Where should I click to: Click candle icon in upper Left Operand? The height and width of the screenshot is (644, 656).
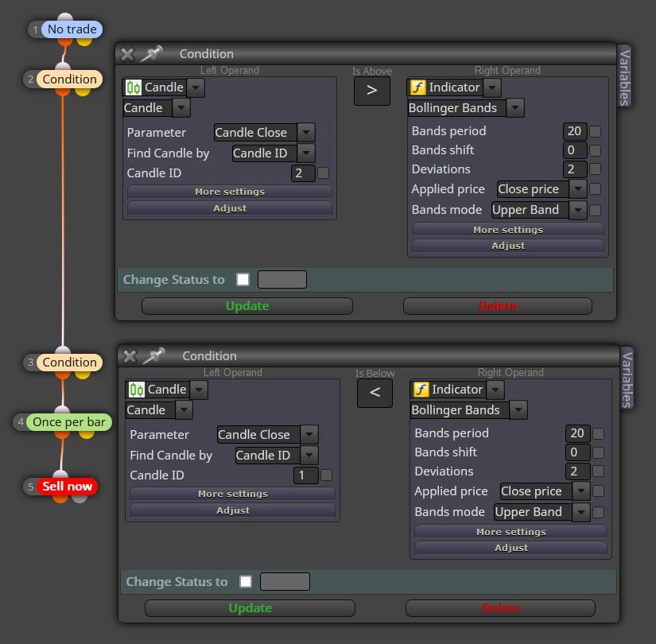(134, 87)
